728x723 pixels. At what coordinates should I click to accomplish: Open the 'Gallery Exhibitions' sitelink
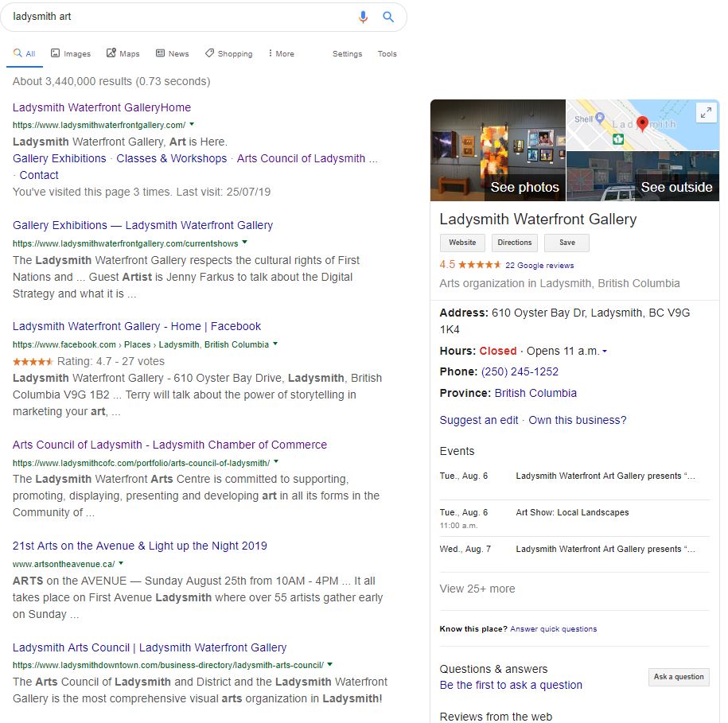coord(60,159)
